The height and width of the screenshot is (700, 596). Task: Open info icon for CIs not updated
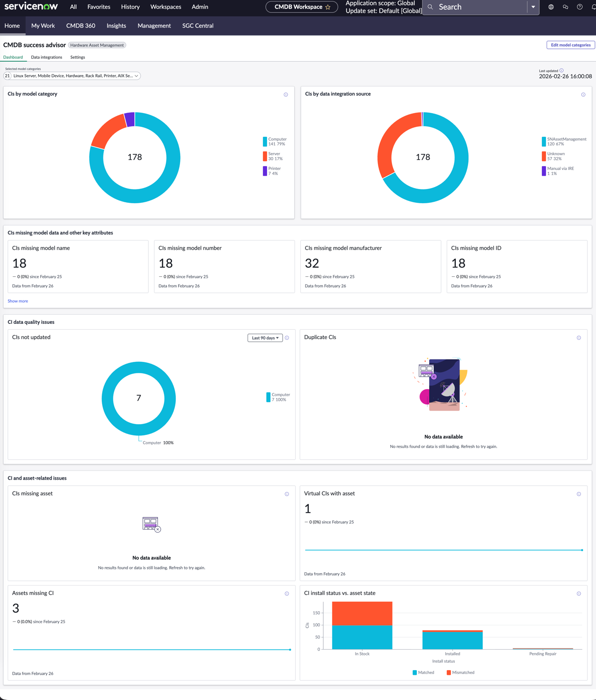(x=287, y=338)
